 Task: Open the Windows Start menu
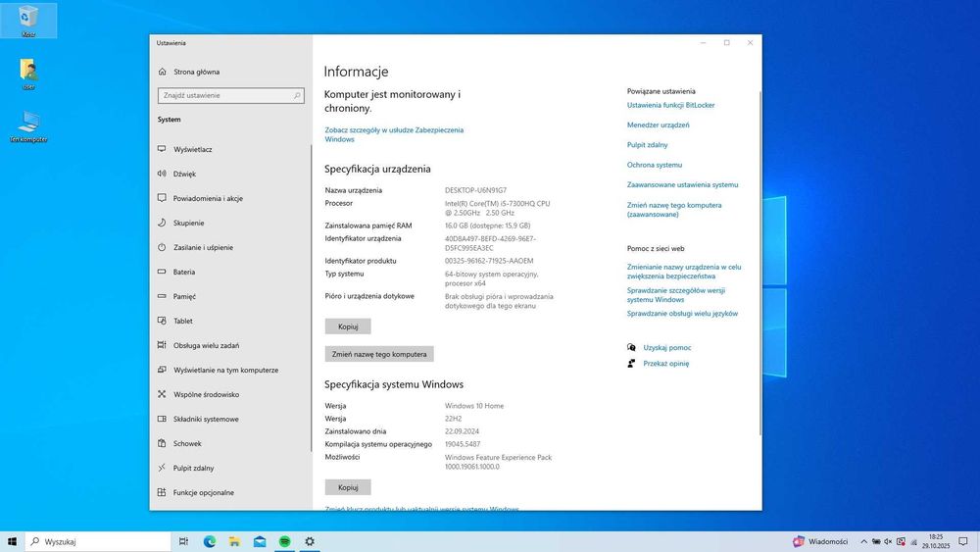tap(12, 541)
